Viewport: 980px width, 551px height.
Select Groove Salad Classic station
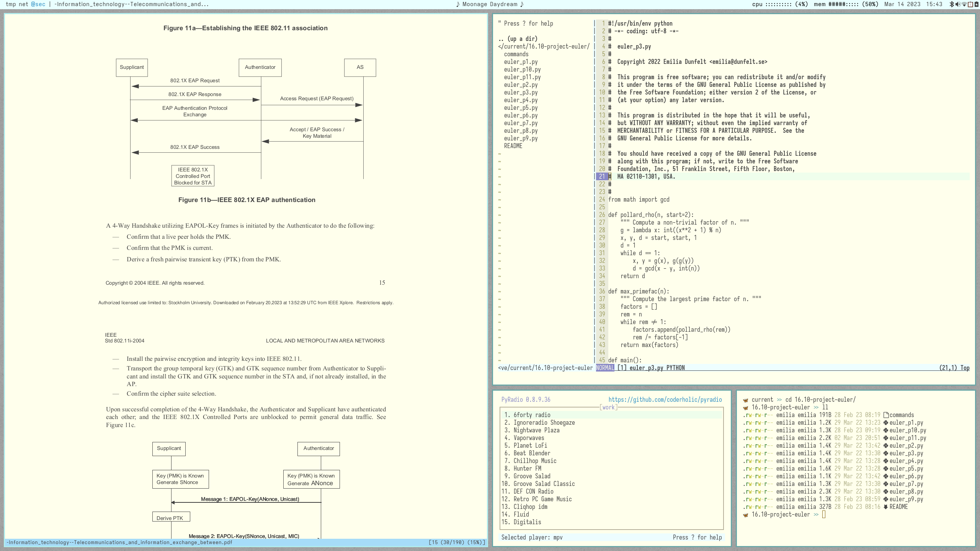point(544,484)
